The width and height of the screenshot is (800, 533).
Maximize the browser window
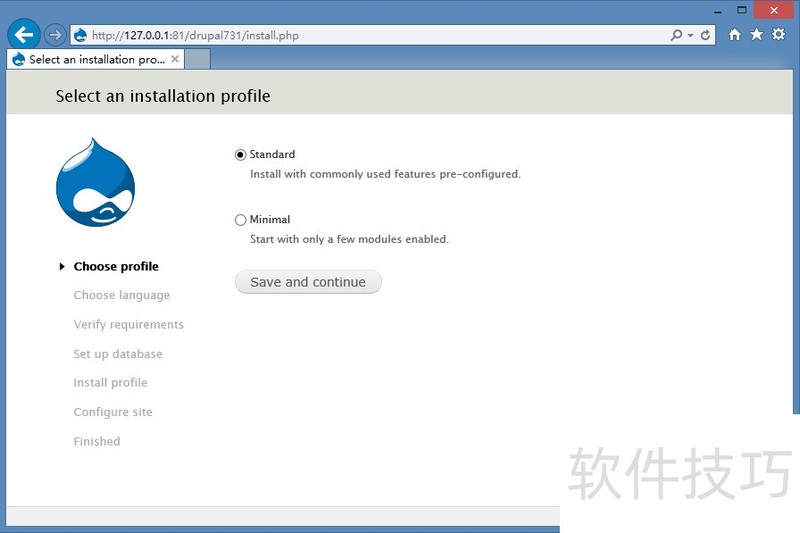[742, 10]
